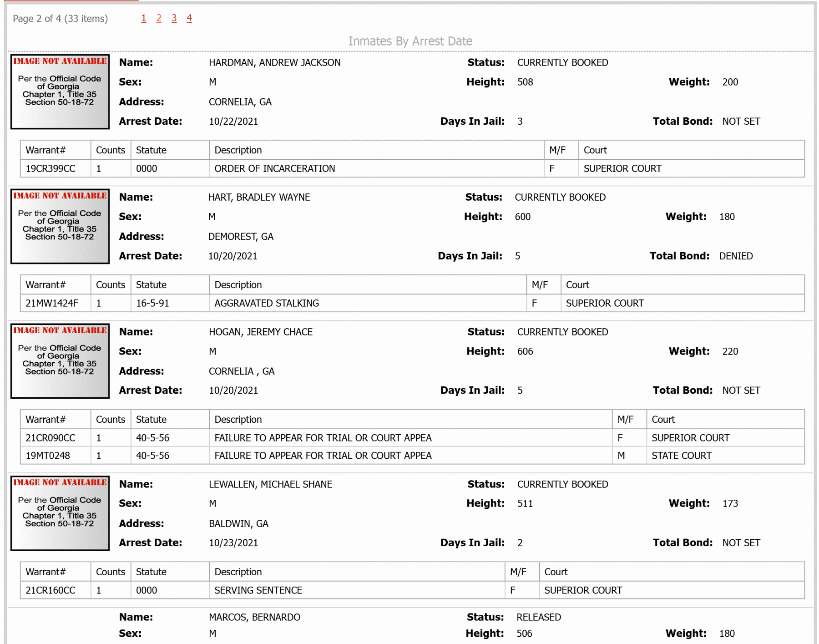Click Jeremy Hogan's unavailable image placeholder
The image size is (819, 644).
[x=60, y=361]
